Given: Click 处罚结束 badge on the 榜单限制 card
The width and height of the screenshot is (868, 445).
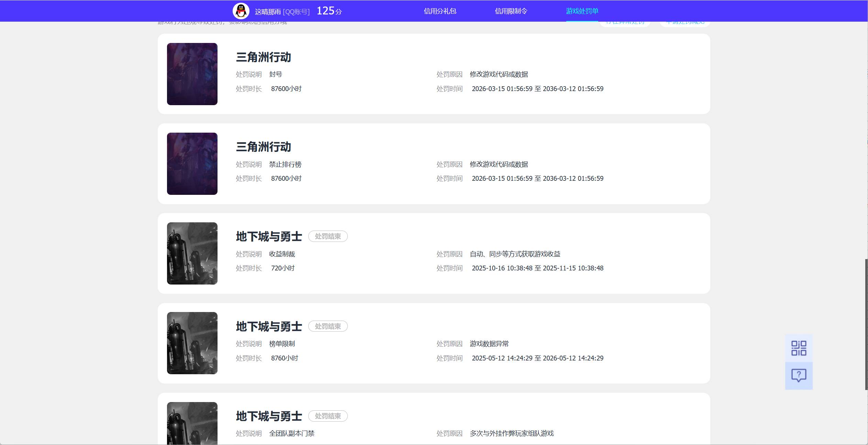Looking at the screenshot, I should coord(328,326).
